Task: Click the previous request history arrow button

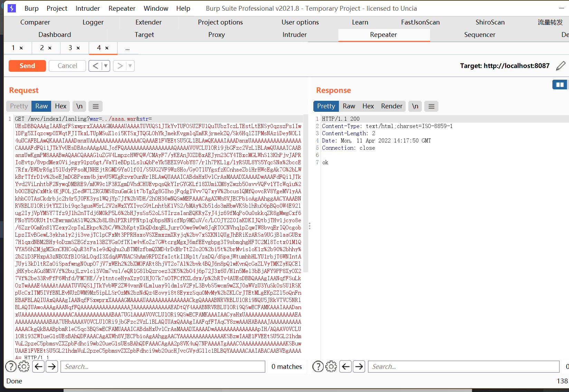Action: 96,66
